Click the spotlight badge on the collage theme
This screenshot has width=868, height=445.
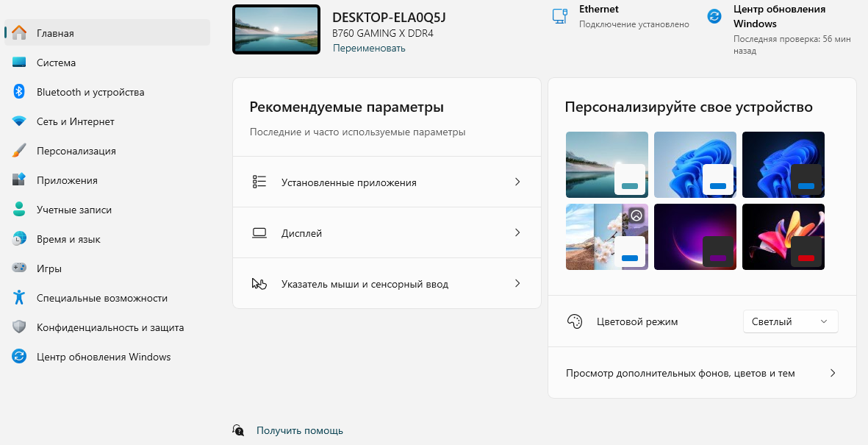636,215
